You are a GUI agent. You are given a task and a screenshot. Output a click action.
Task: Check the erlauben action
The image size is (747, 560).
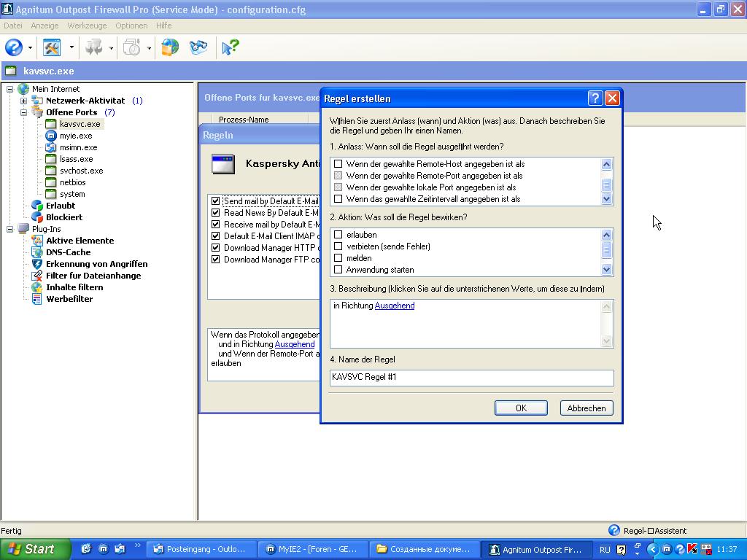pyautogui.click(x=338, y=235)
